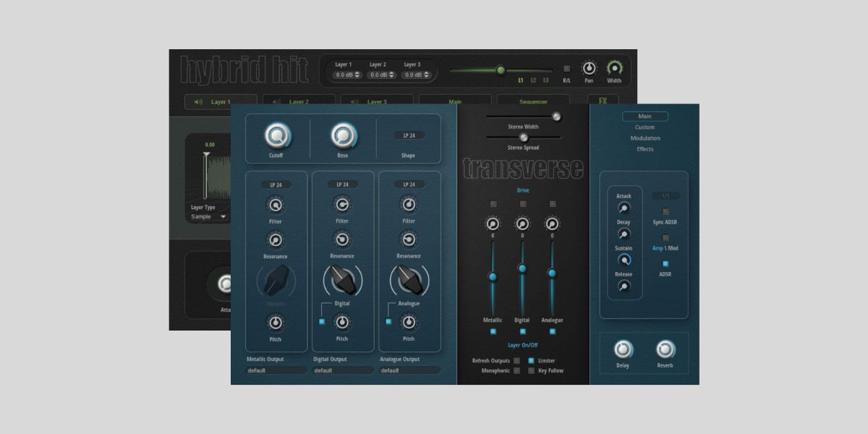
Task: Switch to the Effects page
Action: [644, 149]
